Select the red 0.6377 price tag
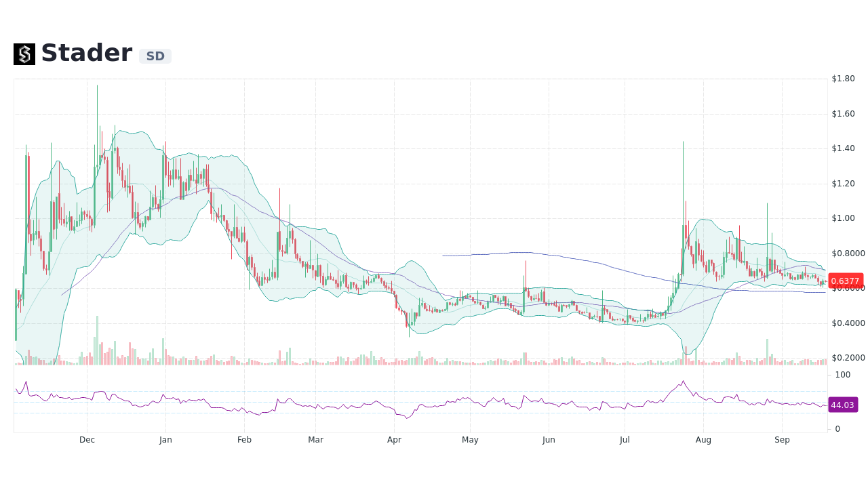Screen dimensions: 868x488 pyautogui.click(x=845, y=281)
